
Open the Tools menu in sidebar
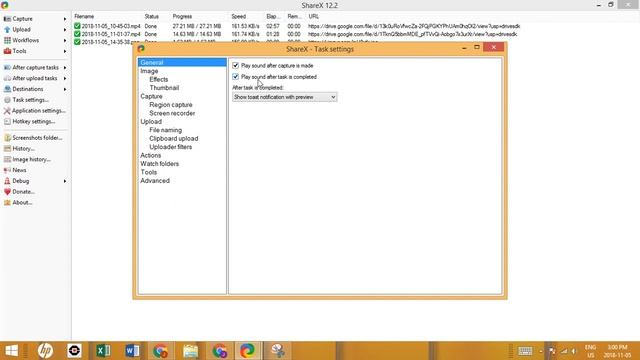19,51
